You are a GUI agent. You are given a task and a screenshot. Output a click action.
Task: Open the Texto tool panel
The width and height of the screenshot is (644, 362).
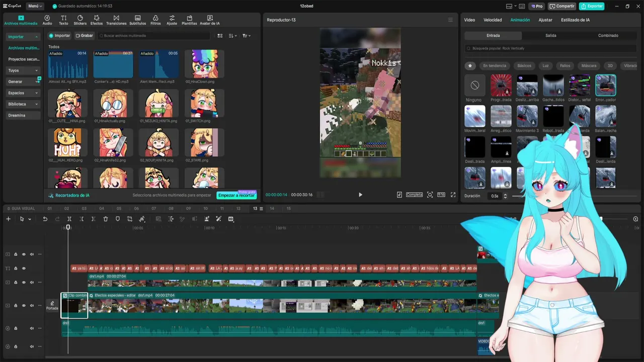[63, 20]
